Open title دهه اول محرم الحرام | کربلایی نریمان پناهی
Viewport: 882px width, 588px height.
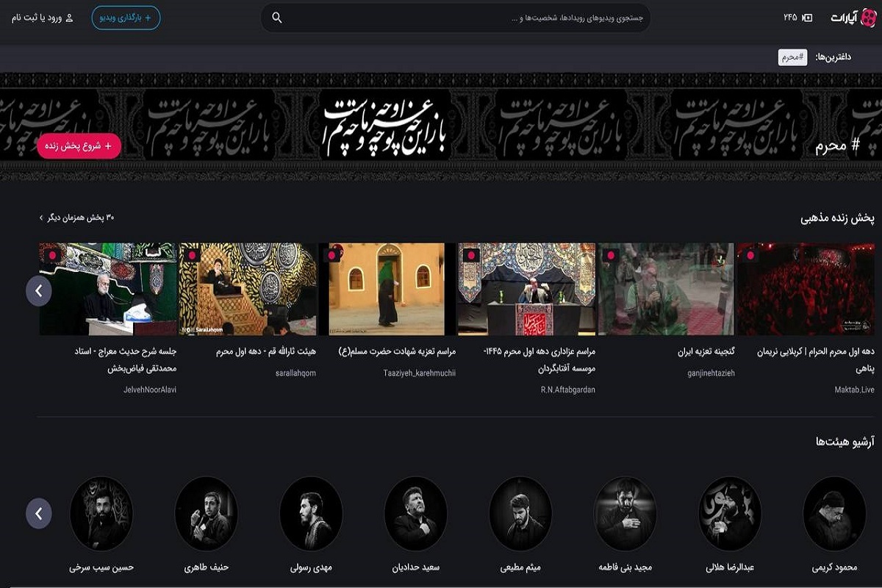coord(816,360)
